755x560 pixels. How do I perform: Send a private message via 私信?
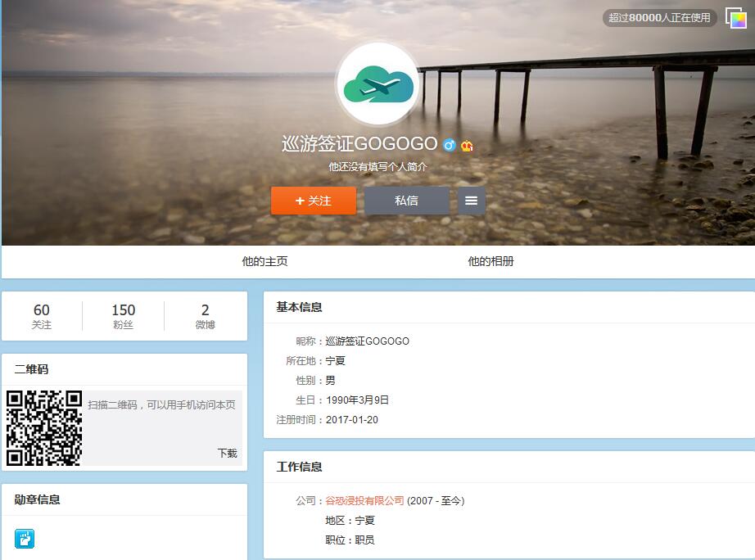coord(407,200)
